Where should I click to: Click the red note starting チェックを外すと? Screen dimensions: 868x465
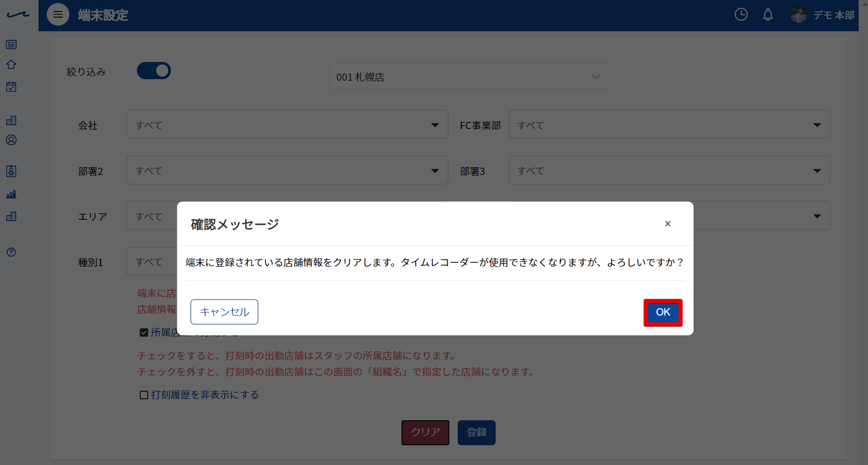click(x=336, y=372)
